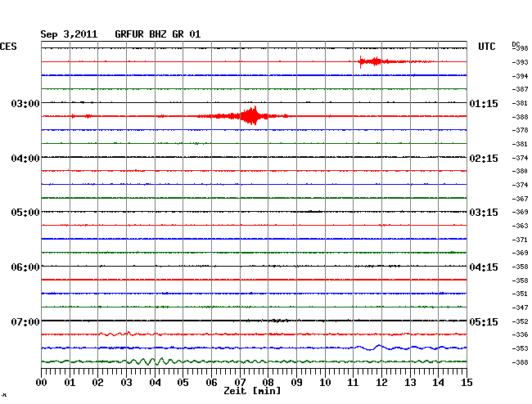Click the "02:15" UTC time label
The height and width of the screenshot is (404, 532).
[x=484, y=159]
